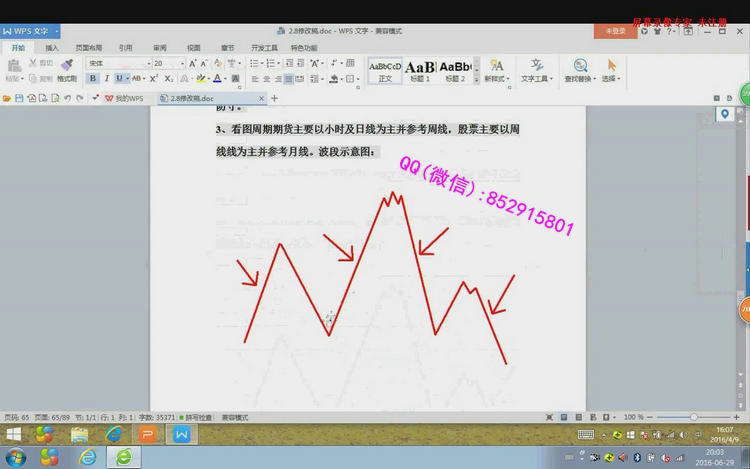Toggle Bold formatting button
The height and width of the screenshot is (469, 750).
coord(93,78)
